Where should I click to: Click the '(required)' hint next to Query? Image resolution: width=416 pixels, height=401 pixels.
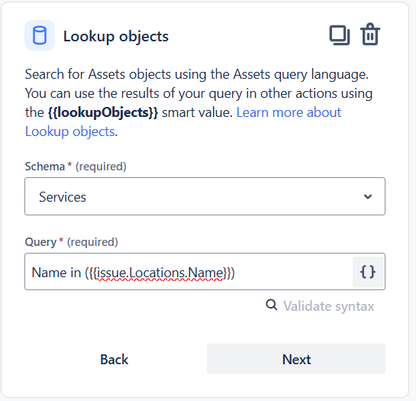pos(93,242)
